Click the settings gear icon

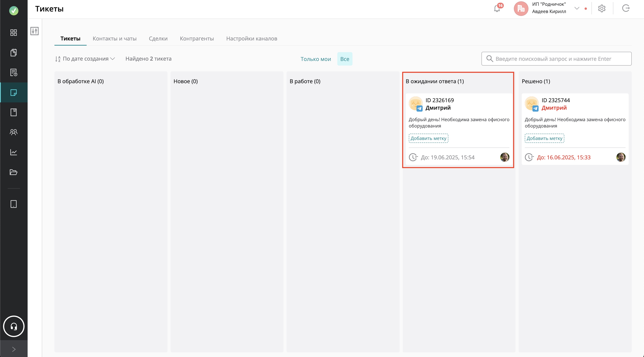click(601, 8)
